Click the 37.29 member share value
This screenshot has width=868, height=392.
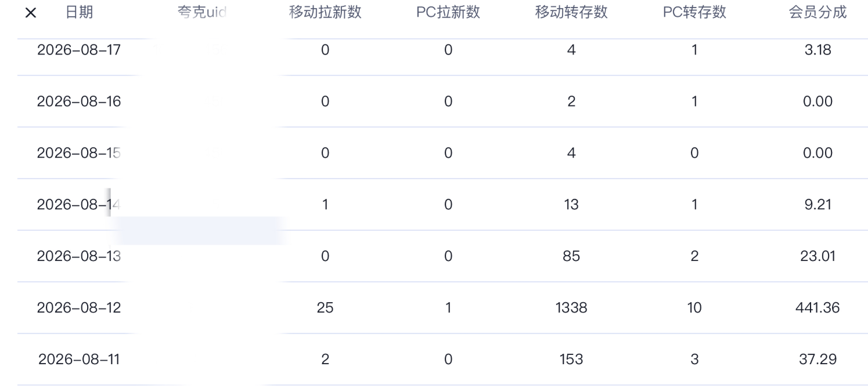click(x=817, y=360)
